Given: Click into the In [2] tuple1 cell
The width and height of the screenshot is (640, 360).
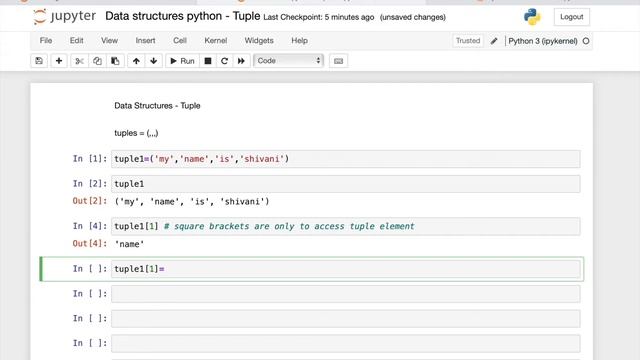Looking at the screenshot, I should coord(345,184).
